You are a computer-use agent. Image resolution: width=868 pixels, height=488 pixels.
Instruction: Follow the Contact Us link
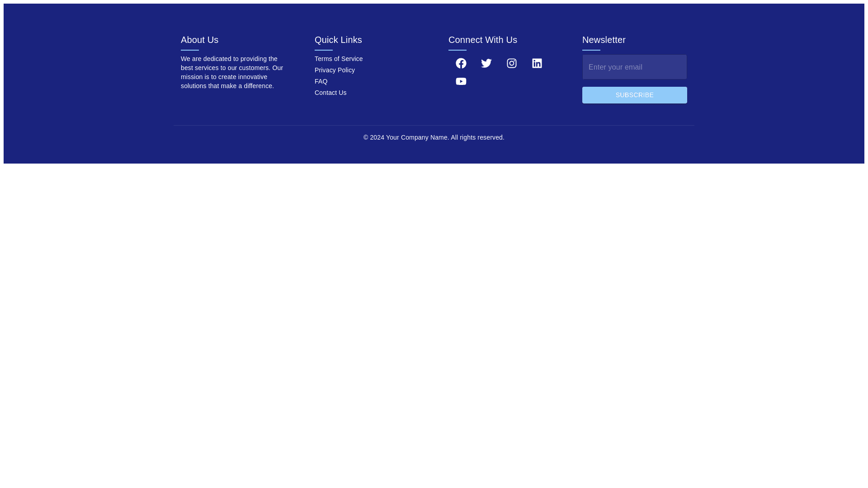click(x=330, y=93)
